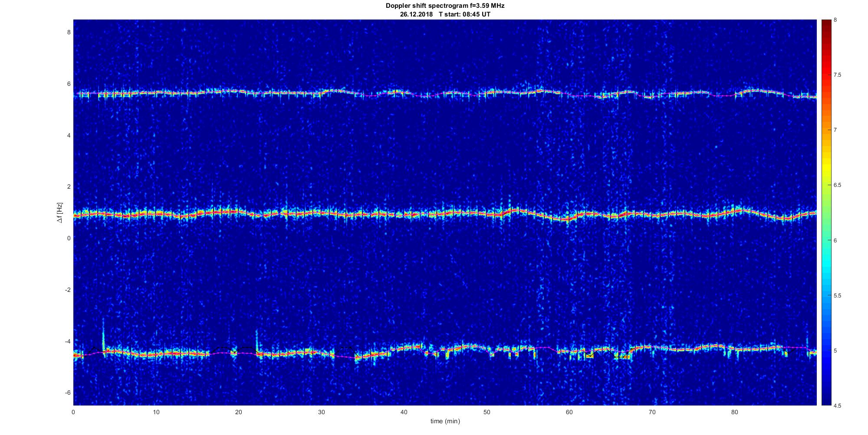Click the y-axis tick label 8
The width and height of the screenshot is (868, 435).
[x=69, y=33]
